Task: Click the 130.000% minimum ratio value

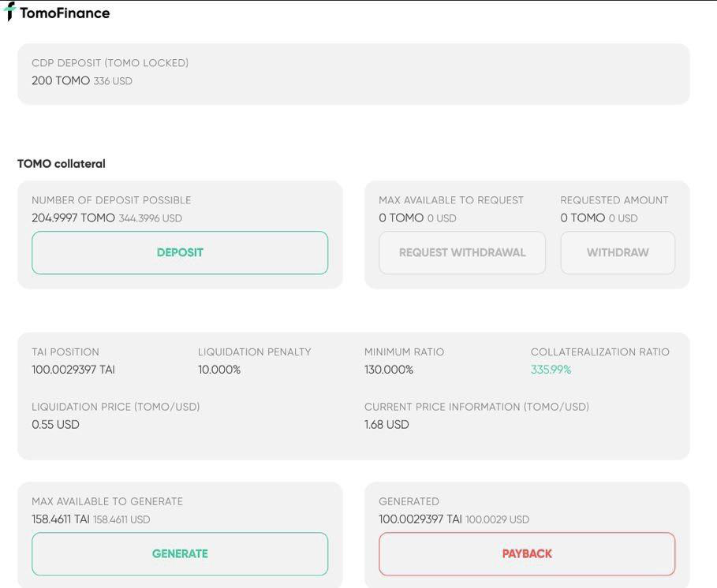Action: coord(389,370)
